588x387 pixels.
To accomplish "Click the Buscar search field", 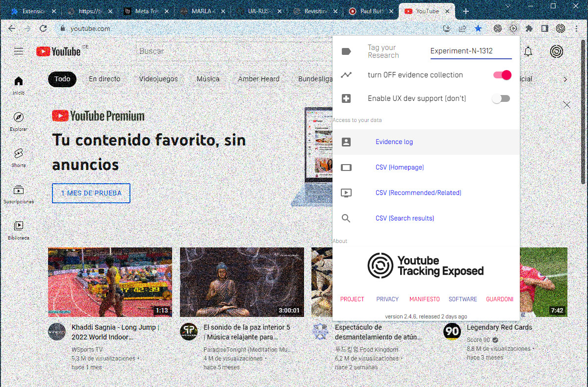I will [x=234, y=51].
